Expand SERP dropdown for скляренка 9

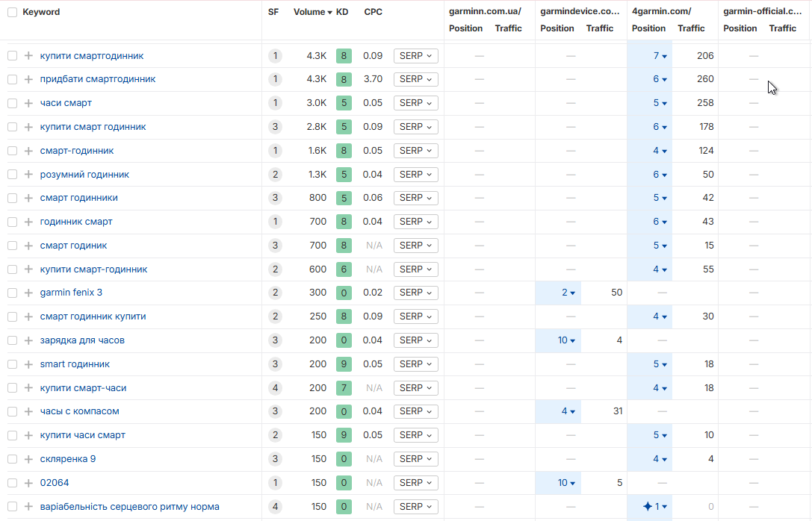pyautogui.click(x=416, y=459)
